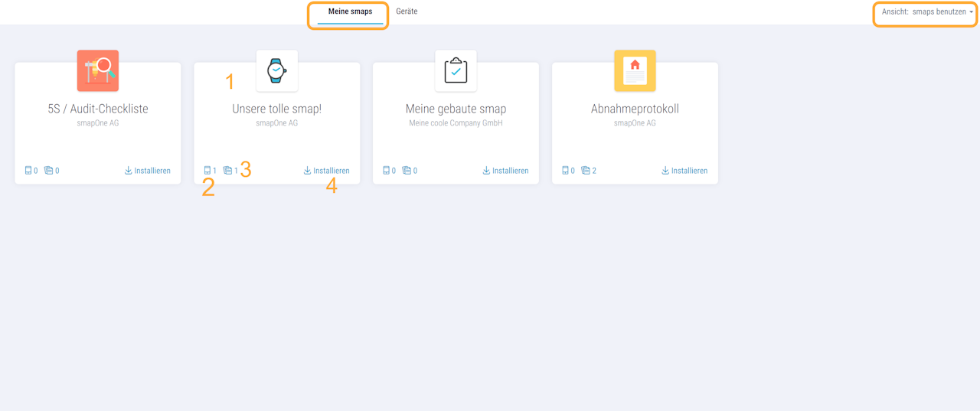Open the Abnahmeprotokoll card title

click(x=635, y=109)
